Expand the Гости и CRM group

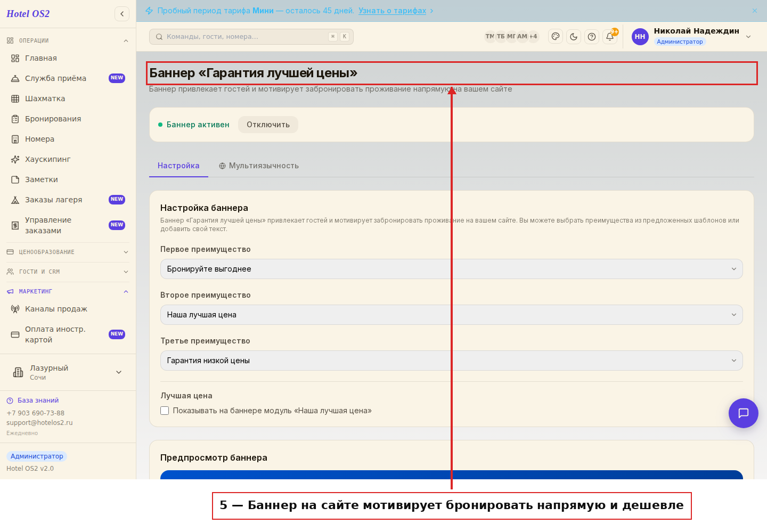coord(68,272)
